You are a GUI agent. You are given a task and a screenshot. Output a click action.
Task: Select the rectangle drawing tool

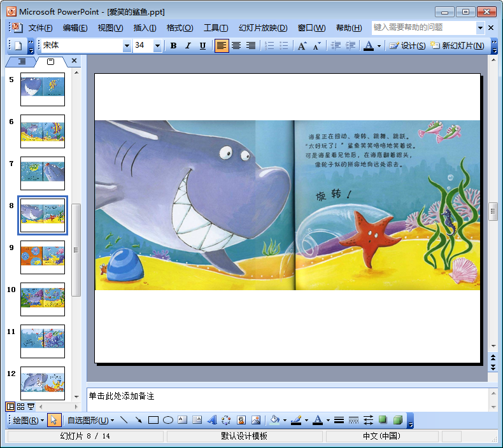point(153,420)
